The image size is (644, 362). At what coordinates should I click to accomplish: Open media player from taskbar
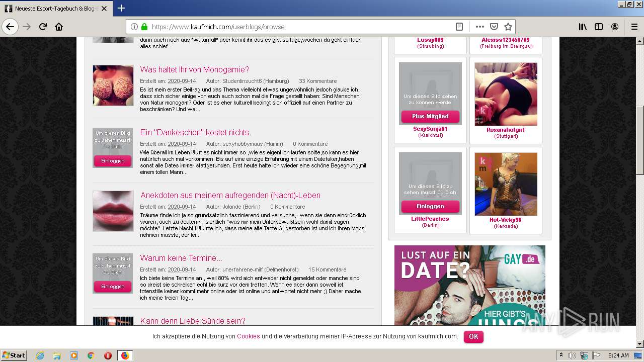pyautogui.click(x=74, y=355)
